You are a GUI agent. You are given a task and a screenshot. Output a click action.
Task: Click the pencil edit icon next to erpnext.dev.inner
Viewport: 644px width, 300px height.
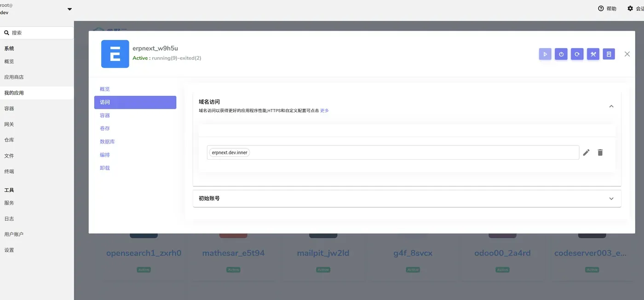(x=586, y=152)
